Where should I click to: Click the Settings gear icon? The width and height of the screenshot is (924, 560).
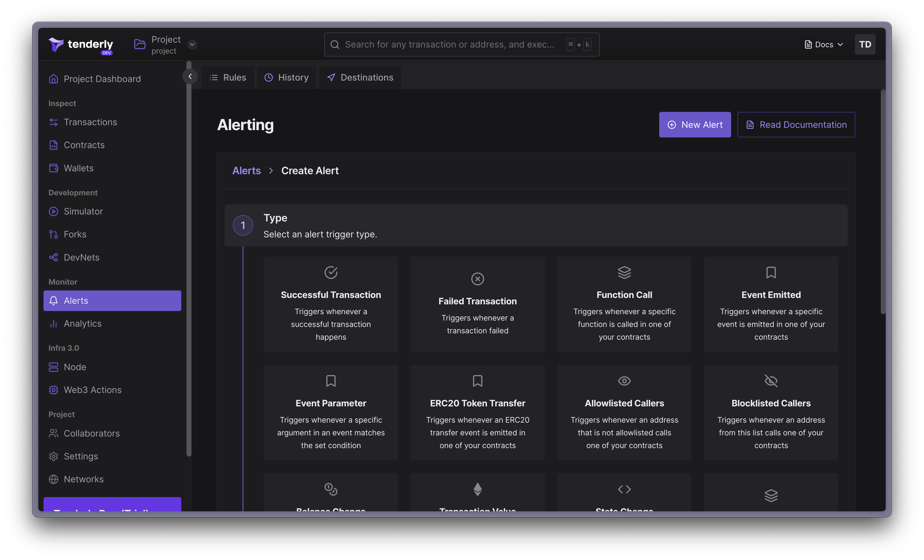(x=54, y=456)
